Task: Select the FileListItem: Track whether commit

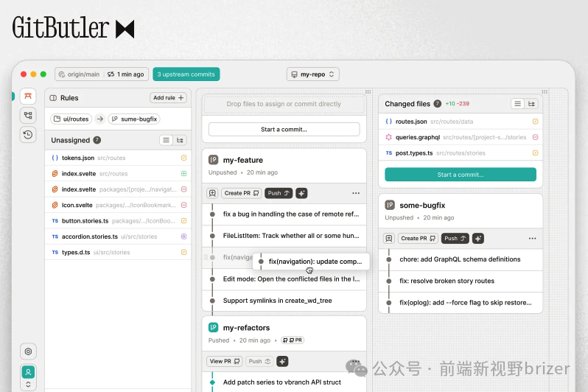Action: [x=284, y=236]
